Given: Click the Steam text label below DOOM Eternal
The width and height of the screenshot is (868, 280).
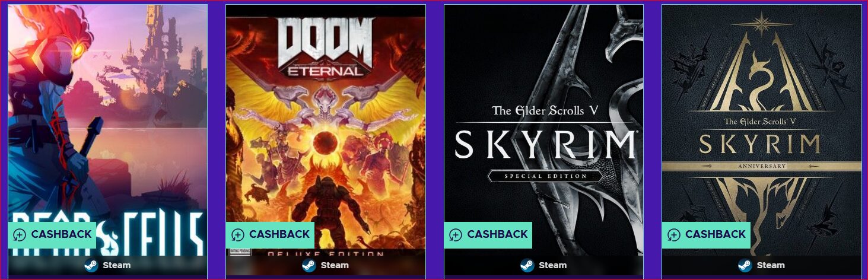Looking at the screenshot, I should pos(335,265).
